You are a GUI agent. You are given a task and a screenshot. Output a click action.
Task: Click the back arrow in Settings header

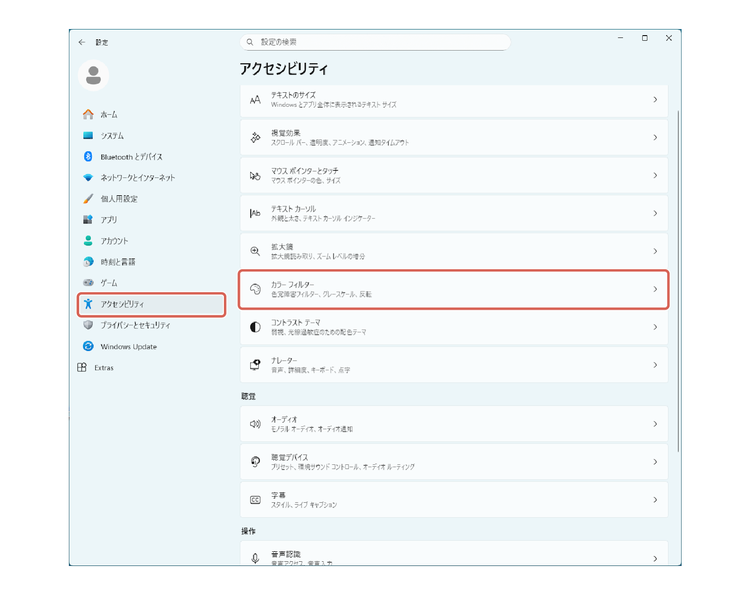[x=82, y=42]
